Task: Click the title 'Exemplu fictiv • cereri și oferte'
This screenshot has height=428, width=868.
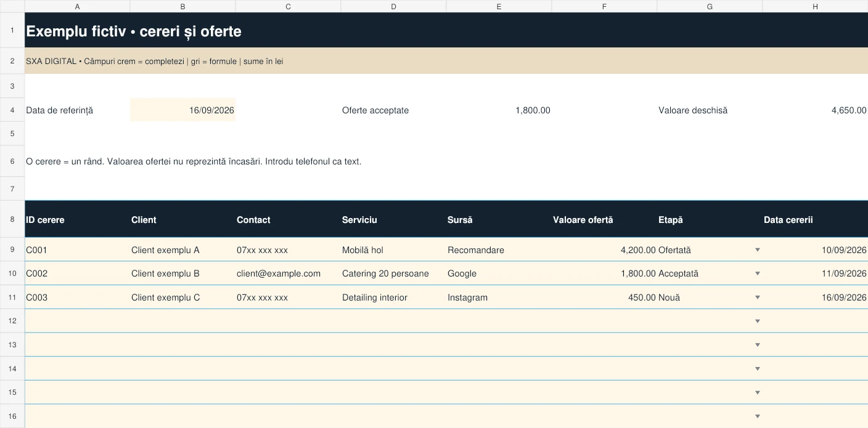Action: point(134,31)
